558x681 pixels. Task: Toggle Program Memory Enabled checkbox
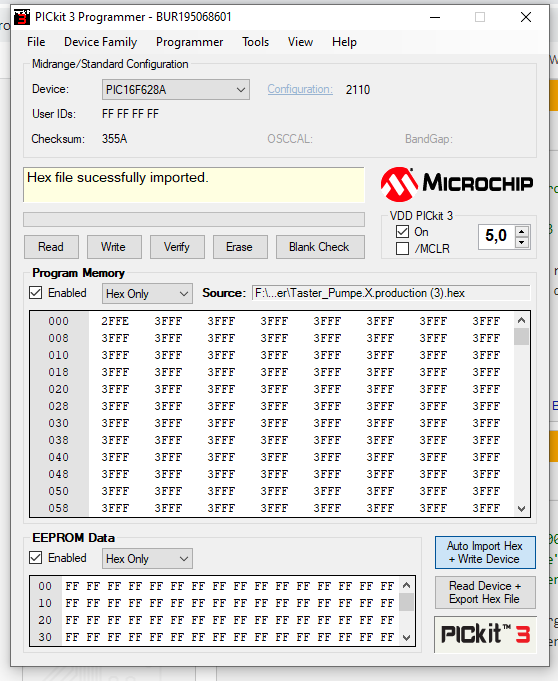(x=36, y=292)
